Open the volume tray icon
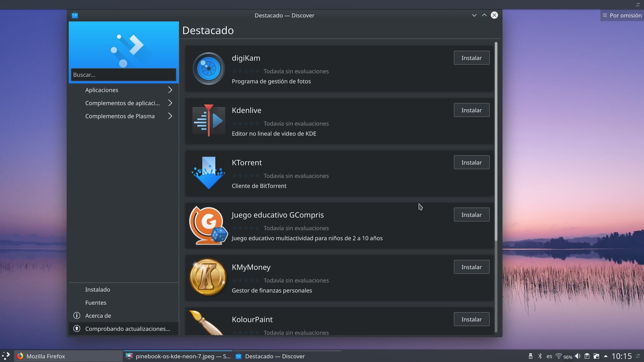The image size is (644, 362). [x=578, y=356]
